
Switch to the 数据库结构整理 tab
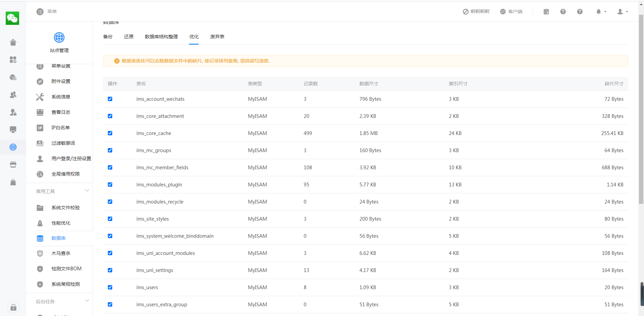pos(161,37)
